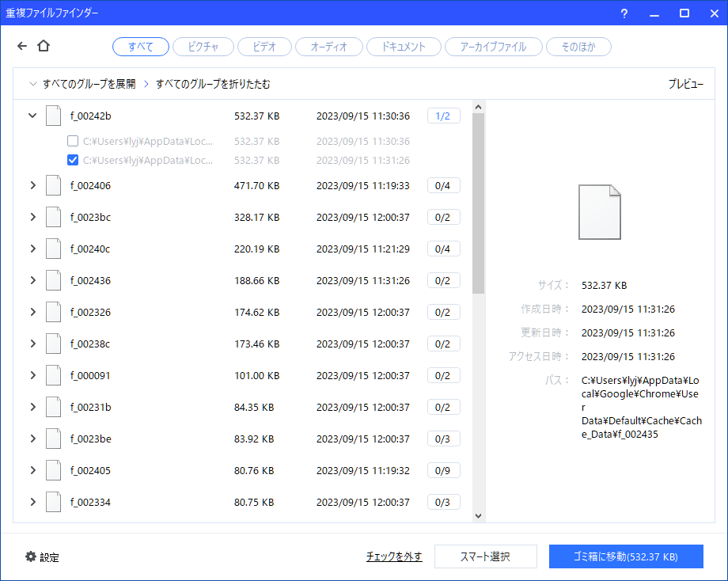Open help with the question mark icon
Screen dimensions: 728x581
(624, 13)
